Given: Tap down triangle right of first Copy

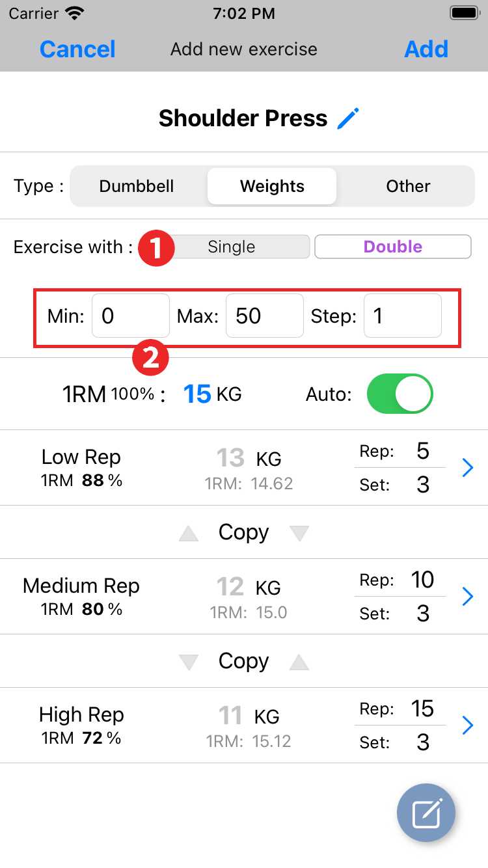Looking at the screenshot, I should pos(299,534).
